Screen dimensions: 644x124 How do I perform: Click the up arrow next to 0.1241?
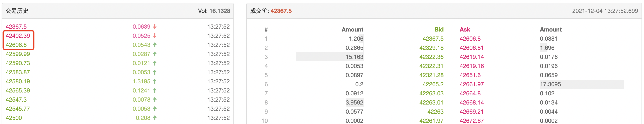point(155,90)
